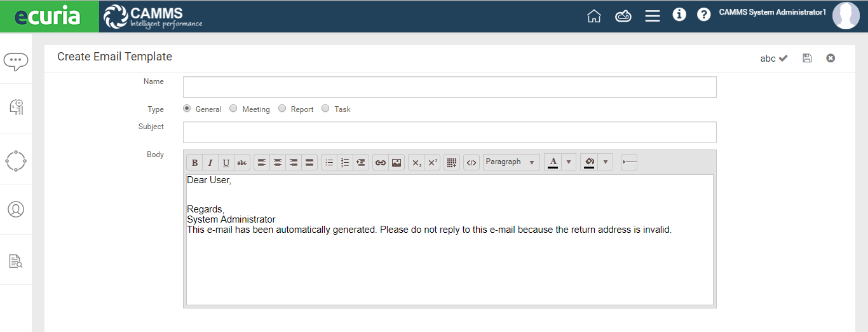Click the Name input field
868x332 pixels.
(450, 87)
